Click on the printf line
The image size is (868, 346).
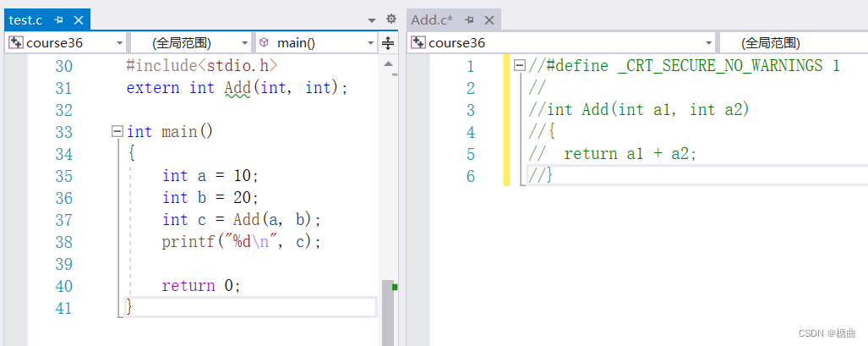(242, 242)
